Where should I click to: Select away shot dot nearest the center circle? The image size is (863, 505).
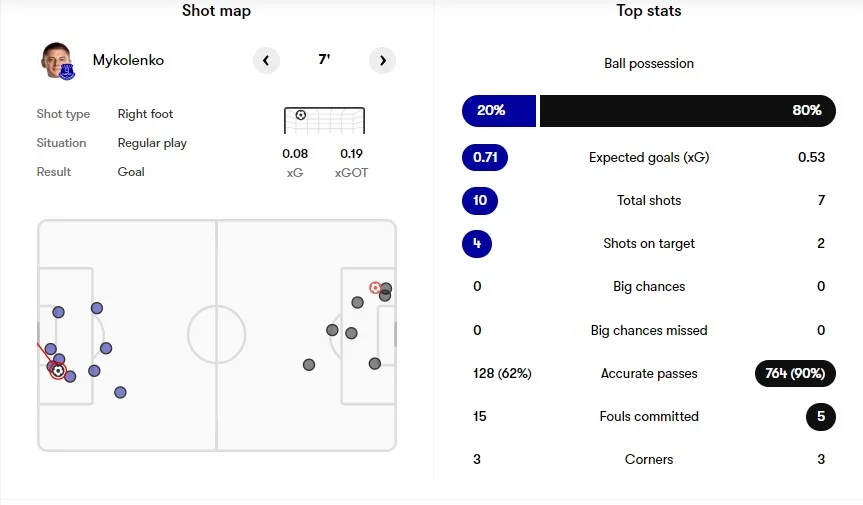point(309,365)
